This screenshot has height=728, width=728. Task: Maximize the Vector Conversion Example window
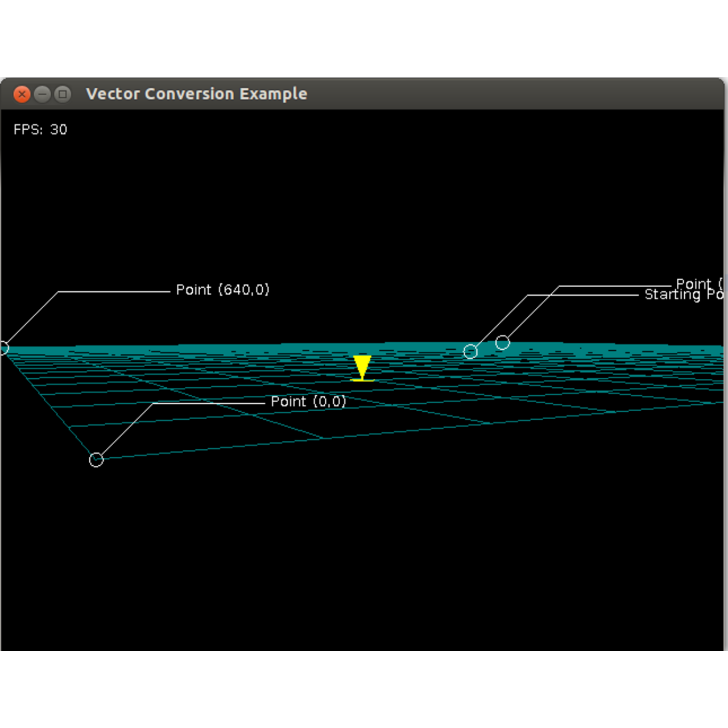[63, 94]
